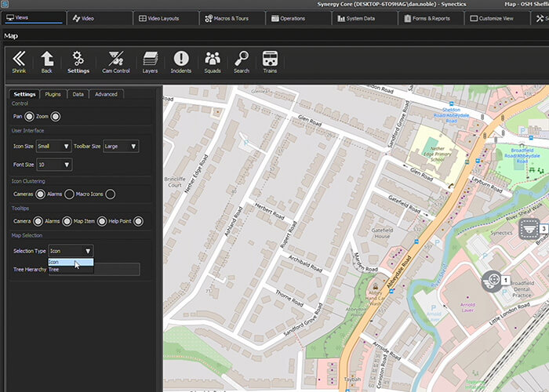Toggle Alarms tooltips
549x392 pixels.
click(x=67, y=221)
